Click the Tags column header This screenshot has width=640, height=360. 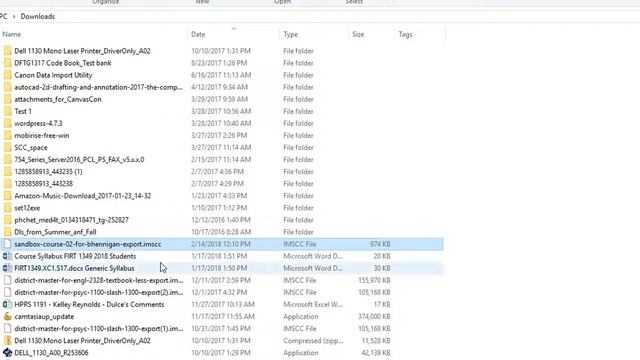coord(405,34)
